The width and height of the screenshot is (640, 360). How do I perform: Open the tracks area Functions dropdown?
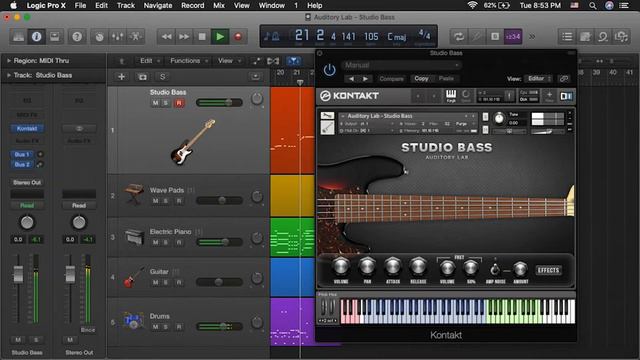click(189, 61)
